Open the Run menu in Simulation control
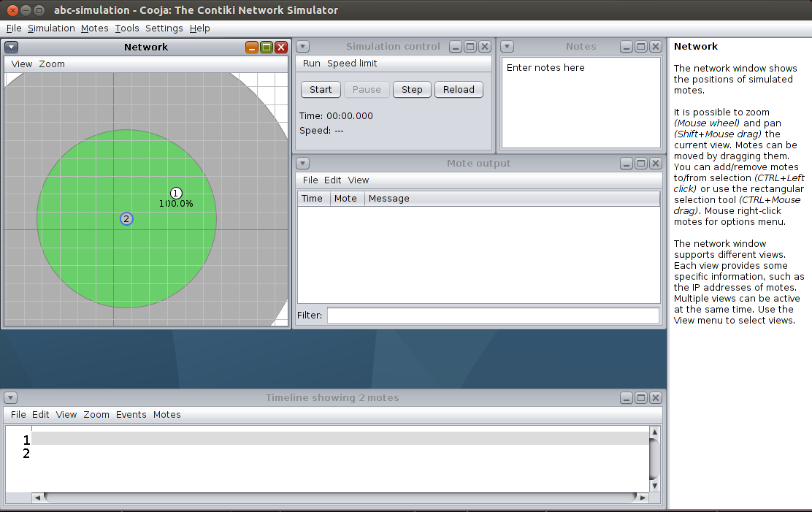 [x=312, y=64]
